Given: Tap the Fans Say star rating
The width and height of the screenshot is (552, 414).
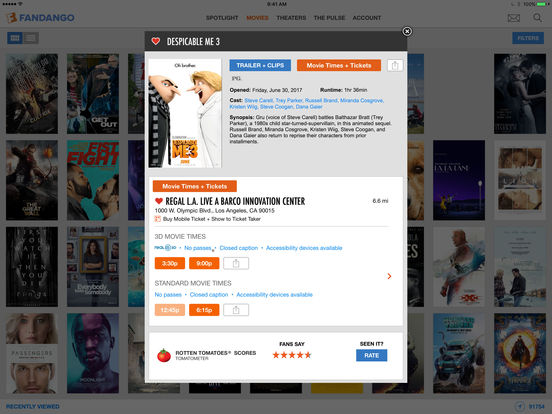Looking at the screenshot, I should point(292,355).
